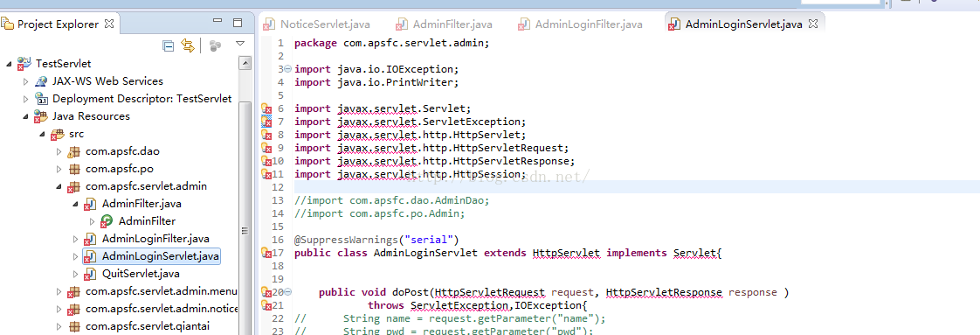Click the src source-folder icon
The width and height of the screenshot is (980, 335).
click(59, 134)
